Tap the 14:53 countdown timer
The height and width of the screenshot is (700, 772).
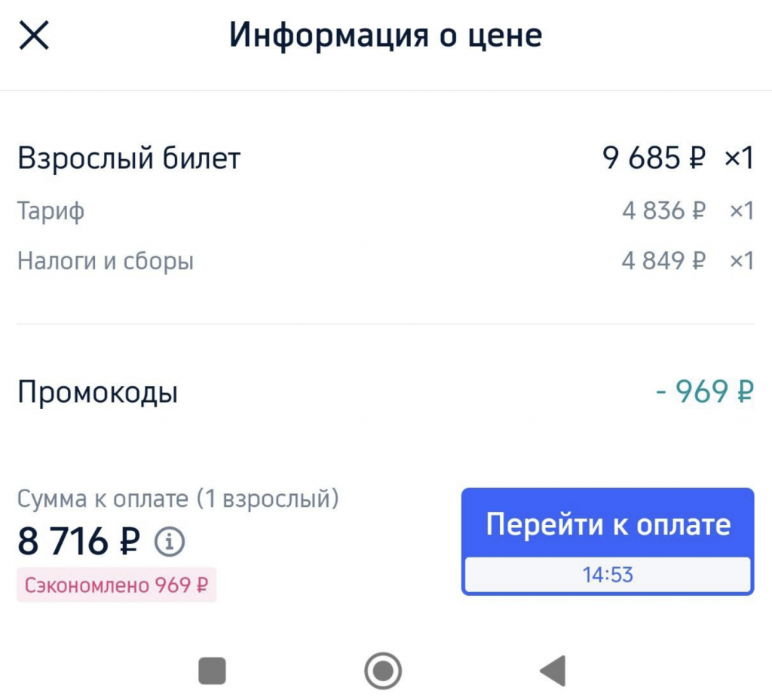click(x=608, y=575)
